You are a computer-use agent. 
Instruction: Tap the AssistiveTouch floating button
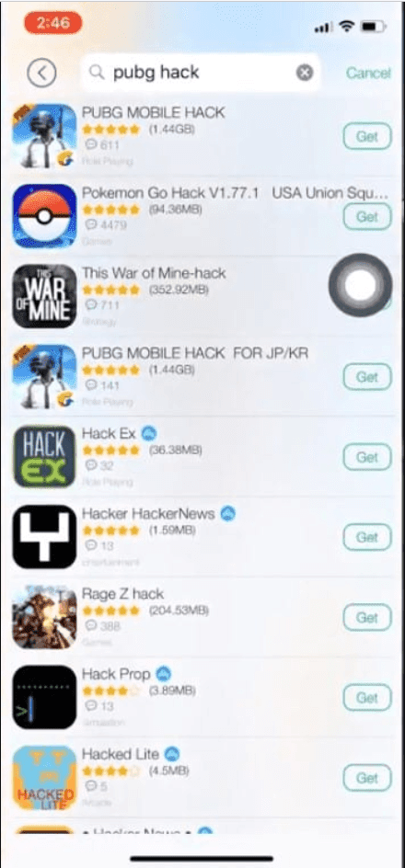pos(360,285)
